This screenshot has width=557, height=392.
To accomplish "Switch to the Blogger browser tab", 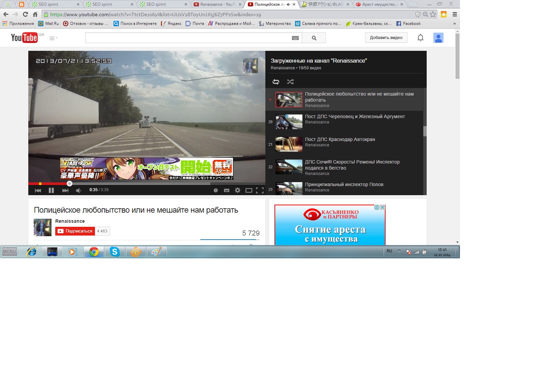I will coord(22,4).
